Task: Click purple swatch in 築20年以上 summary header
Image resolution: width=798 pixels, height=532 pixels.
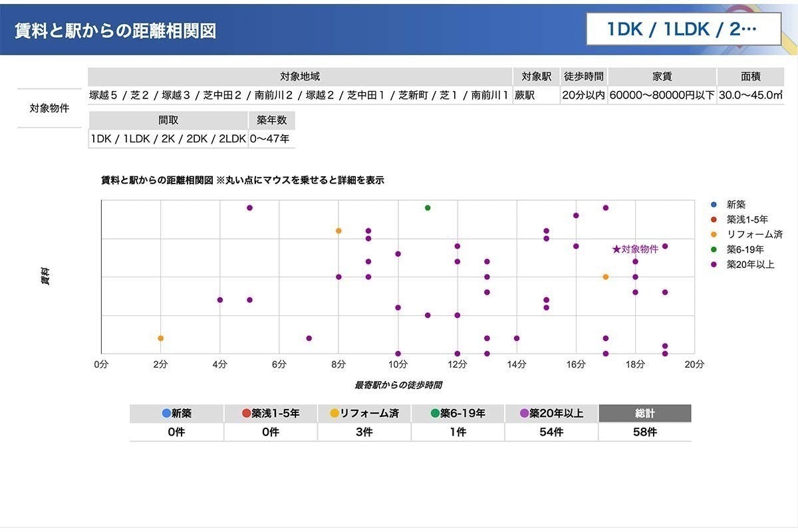Action: pos(525,414)
